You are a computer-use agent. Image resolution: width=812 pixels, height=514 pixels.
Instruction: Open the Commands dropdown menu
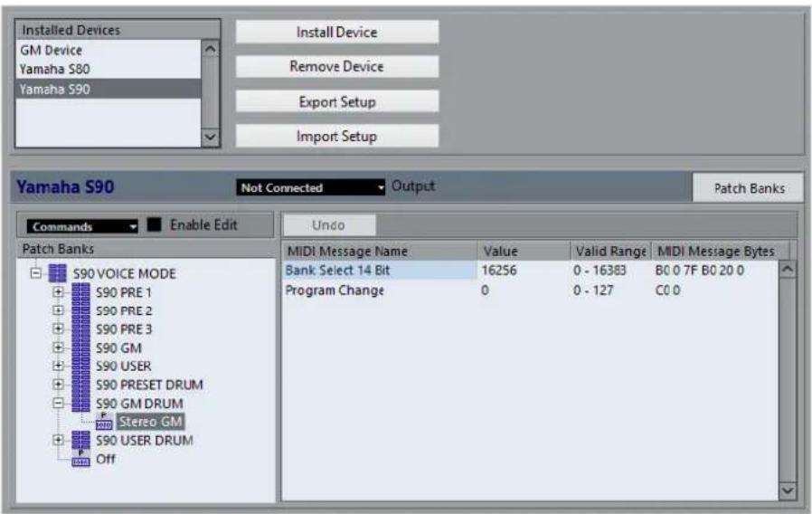click(82, 226)
